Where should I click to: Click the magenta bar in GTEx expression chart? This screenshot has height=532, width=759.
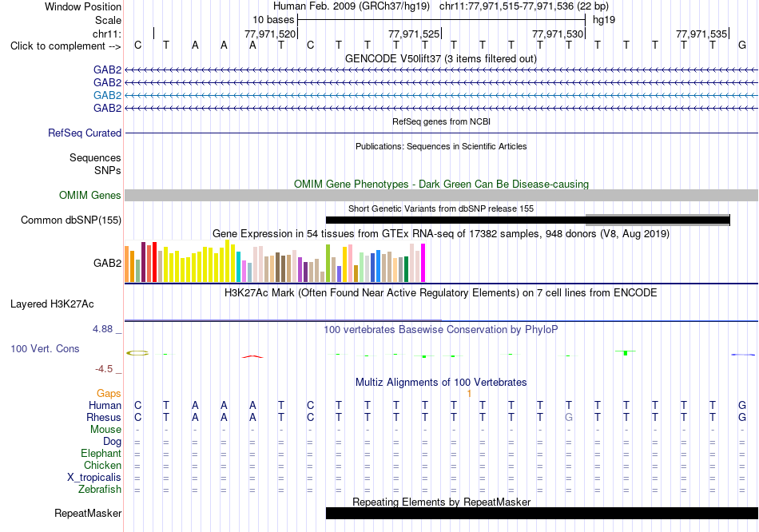(423, 263)
